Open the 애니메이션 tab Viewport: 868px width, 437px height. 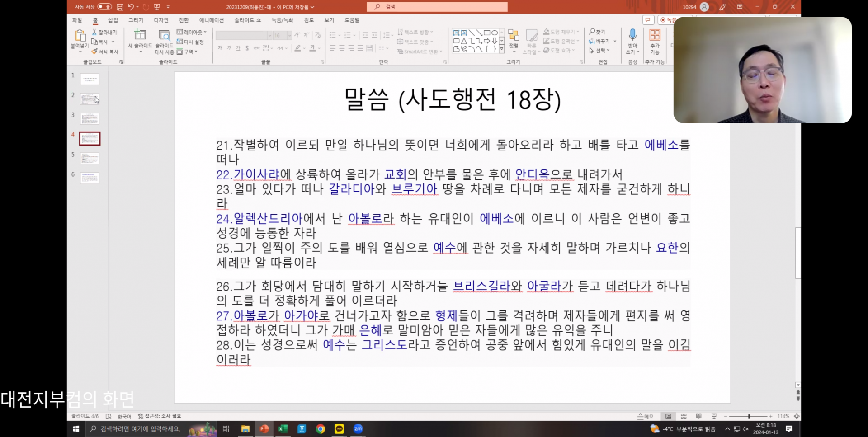tap(212, 20)
